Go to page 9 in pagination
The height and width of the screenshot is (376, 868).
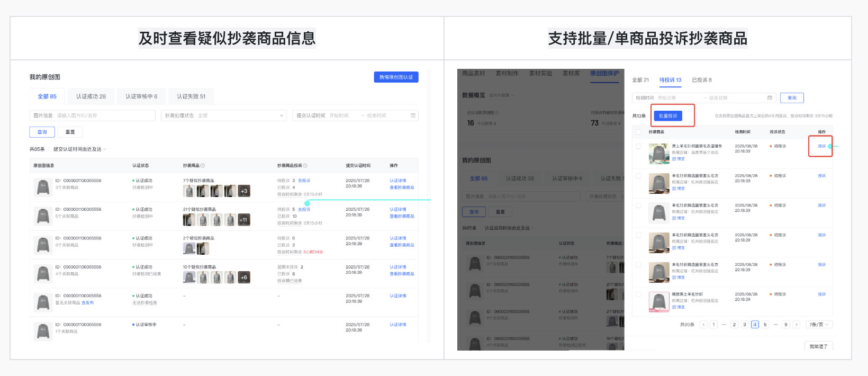pyautogui.click(x=786, y=325)
